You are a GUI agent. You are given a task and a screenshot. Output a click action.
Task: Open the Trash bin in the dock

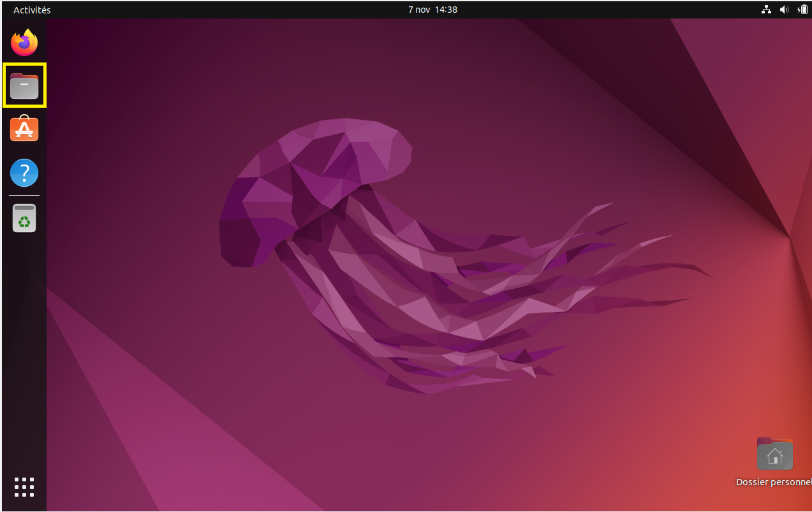(x=24, y=219)
